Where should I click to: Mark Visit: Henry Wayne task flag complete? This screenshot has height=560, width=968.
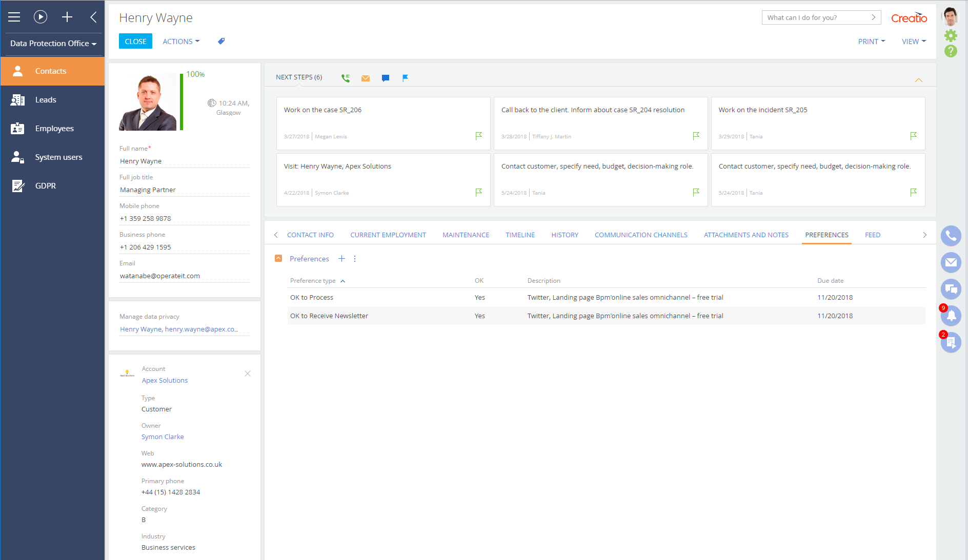coord(478,192)
